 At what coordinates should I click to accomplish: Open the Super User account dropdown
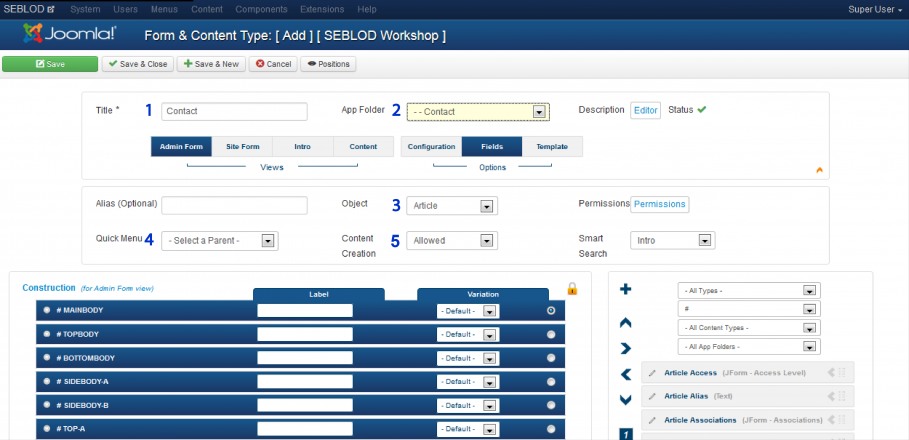tap(875, 9)
